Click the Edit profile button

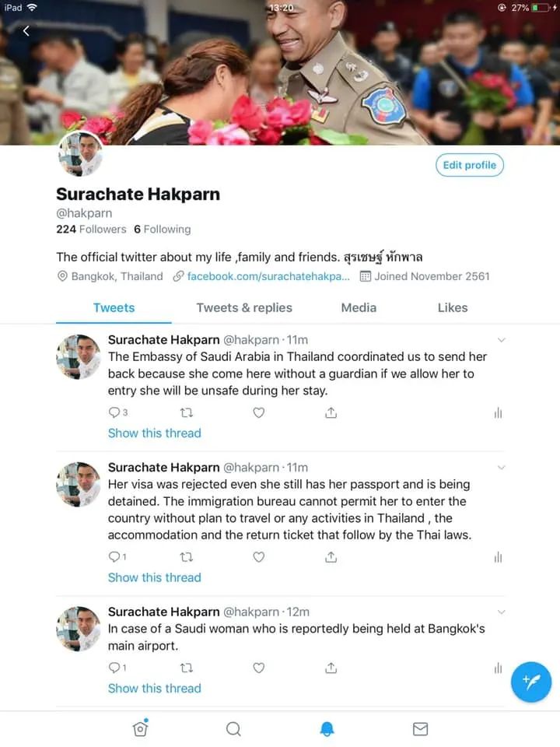pos(470,165)
